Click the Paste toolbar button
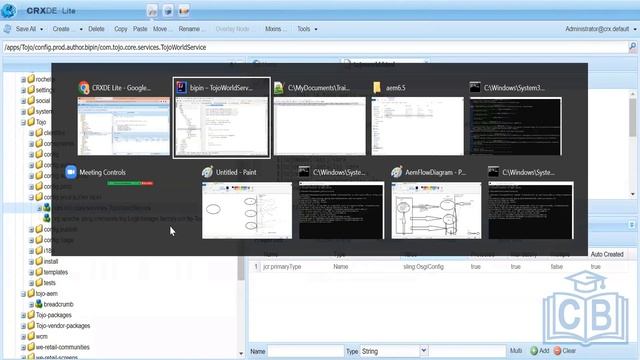The image size is (640, 360). point(140,29)
